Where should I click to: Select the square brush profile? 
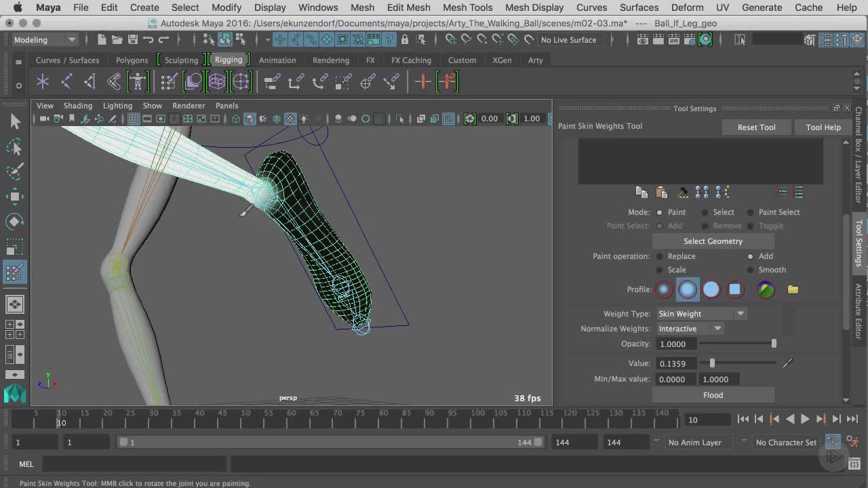(734, 289)
